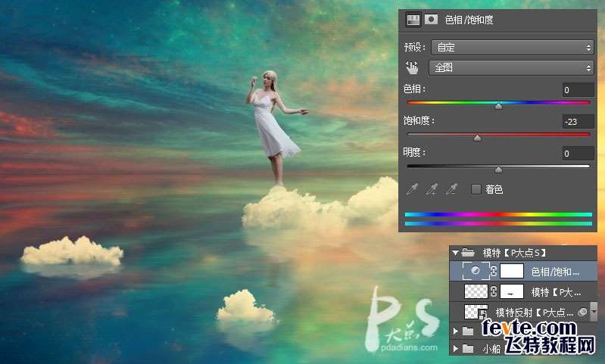The image size is (605, 364).
Task: Open the 全图 channel range dropdown
Action: click(511, 68)
